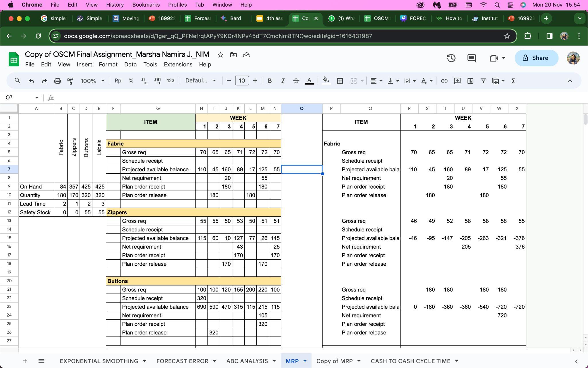Toggle strikethrough formatting
Viewport: 588px width, 368px height.
296,81
